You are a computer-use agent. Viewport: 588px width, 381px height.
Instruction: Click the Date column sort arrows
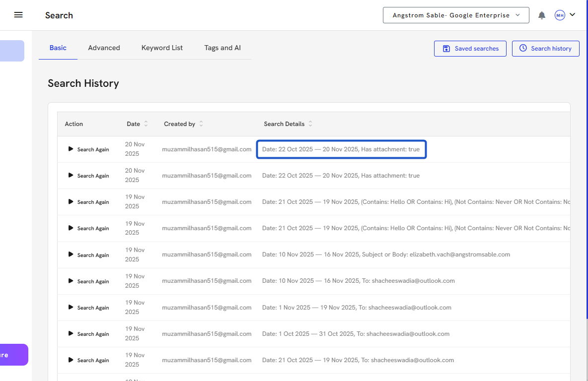tap(146, 124)
